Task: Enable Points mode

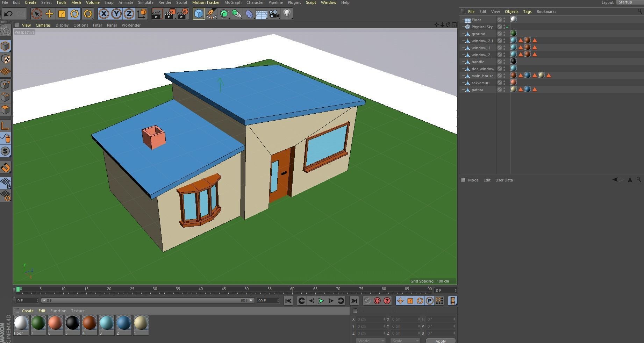Action: 6,84
